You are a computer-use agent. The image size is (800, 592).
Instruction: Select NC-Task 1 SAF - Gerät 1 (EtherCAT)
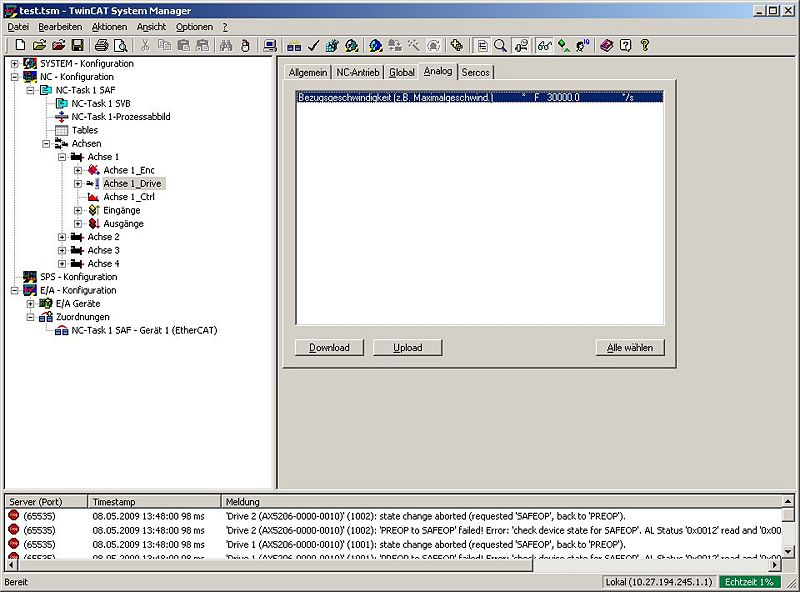pyautogui.click(x=144, y=330)
